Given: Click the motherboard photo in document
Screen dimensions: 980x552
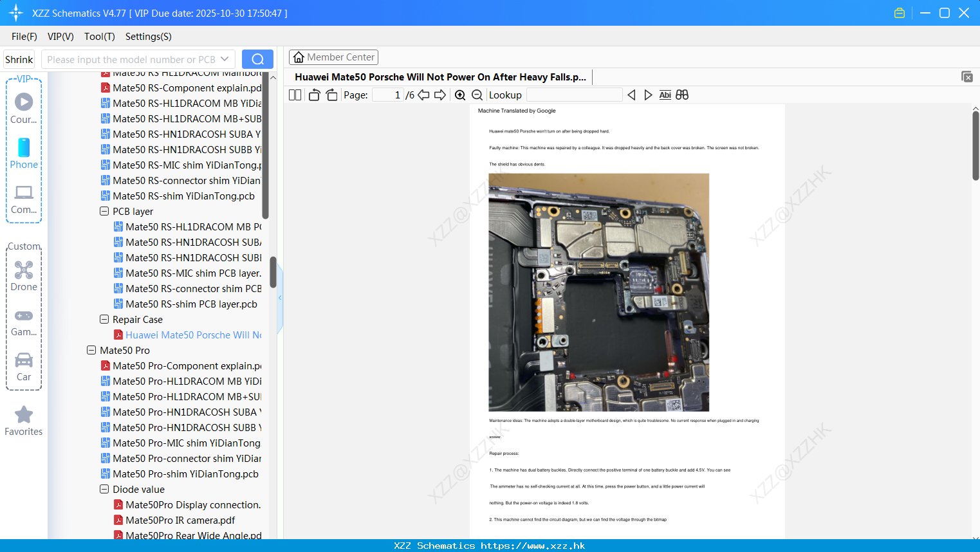Looking at the screenshot, I should [x=598, y=292].
